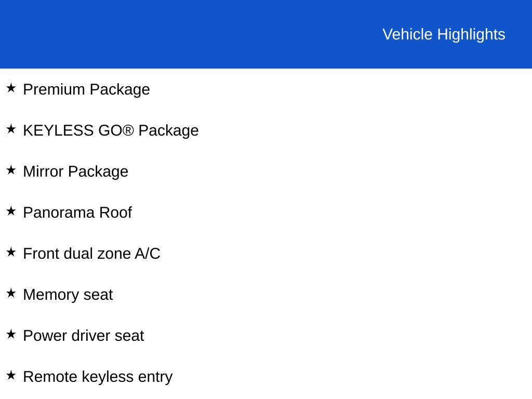Viewport: 532px width, 399px height.
Task: Click the Remote keyless entry text
Action: tap(98, 377)
